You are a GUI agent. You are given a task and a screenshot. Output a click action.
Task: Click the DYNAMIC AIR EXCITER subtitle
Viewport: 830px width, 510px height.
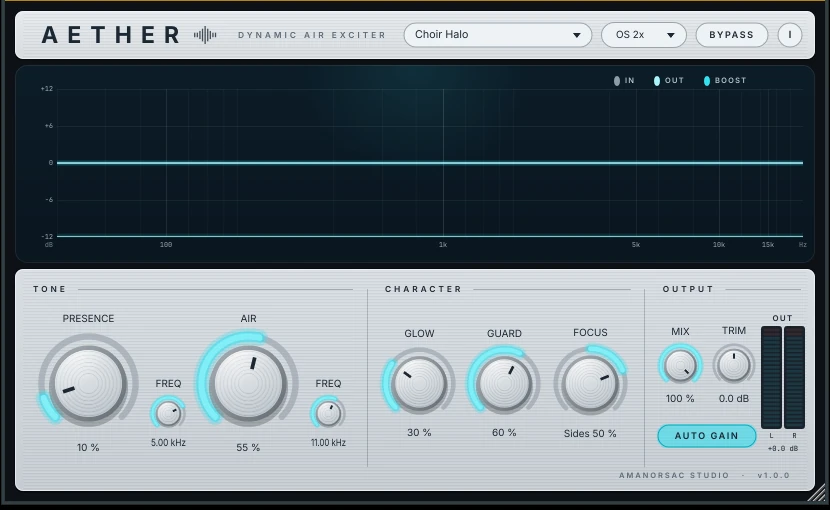click(x=312, y=35)
